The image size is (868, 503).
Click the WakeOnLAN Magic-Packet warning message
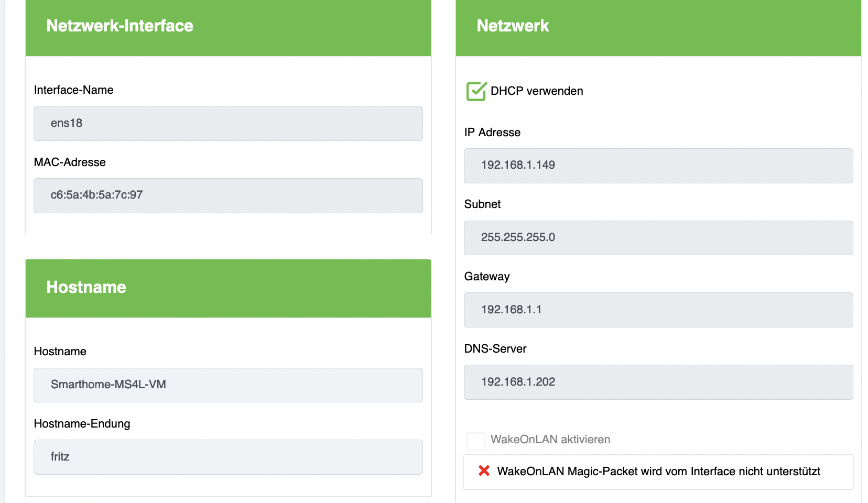[658, 472]
